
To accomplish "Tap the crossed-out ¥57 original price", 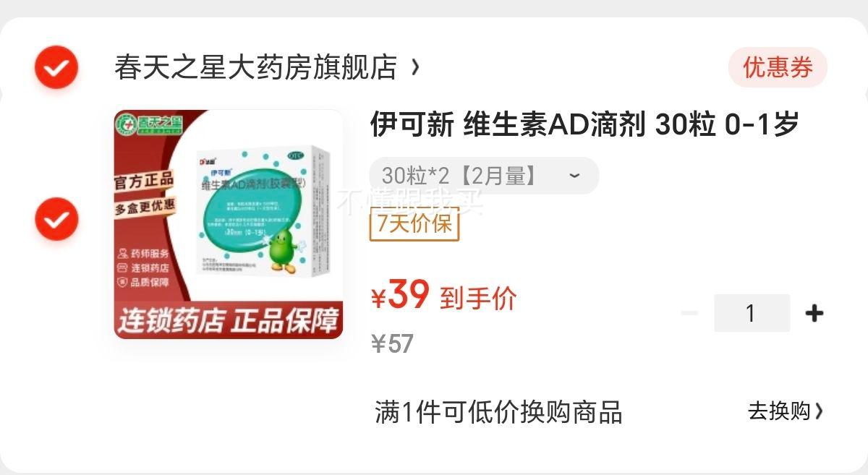I will [392, 344].
